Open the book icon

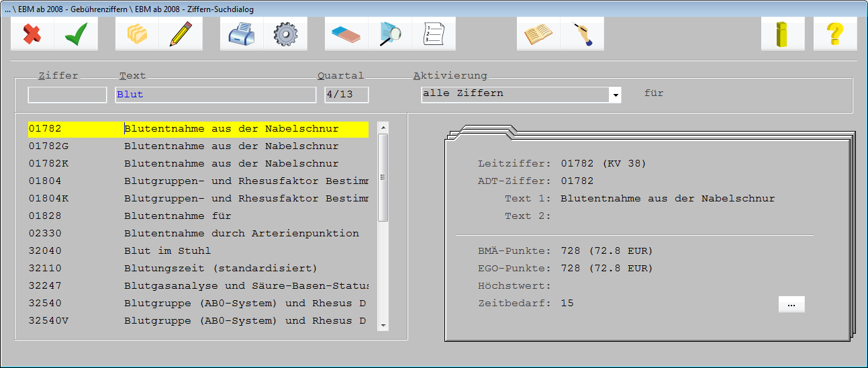point(538,34)
